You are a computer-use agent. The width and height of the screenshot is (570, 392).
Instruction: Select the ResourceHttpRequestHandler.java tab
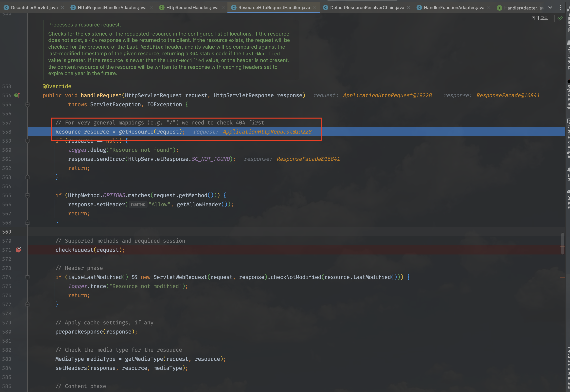pos(274,8)
